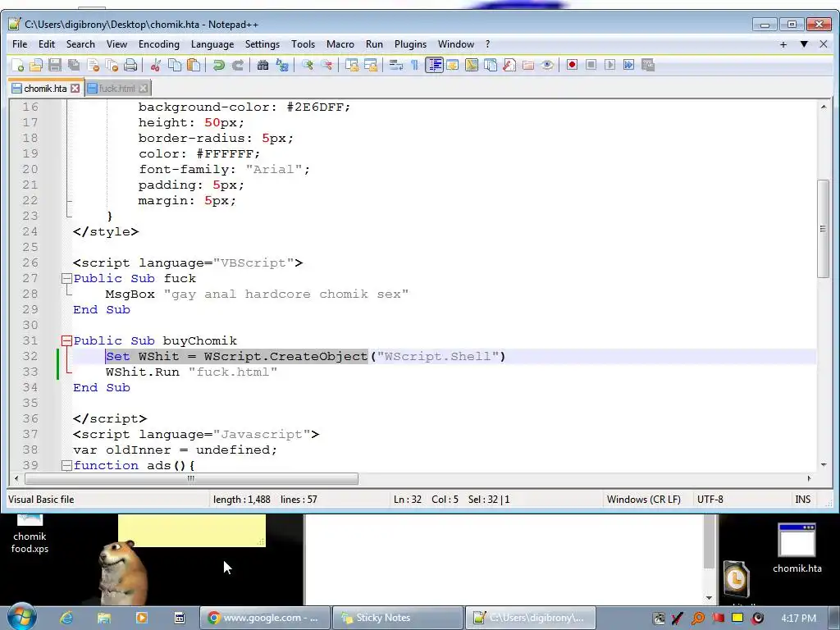Click the green Undo arrow

[218, 66]
